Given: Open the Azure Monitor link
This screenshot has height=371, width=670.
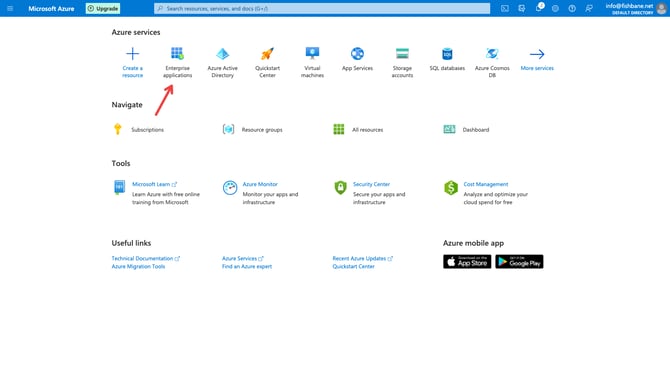Looking at the screenshot, I should 260,184.
